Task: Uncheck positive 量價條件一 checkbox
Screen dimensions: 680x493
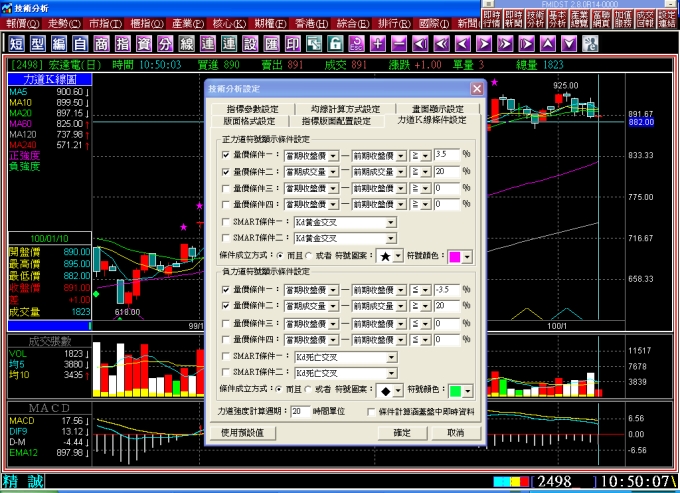Action: pos(226,155)
